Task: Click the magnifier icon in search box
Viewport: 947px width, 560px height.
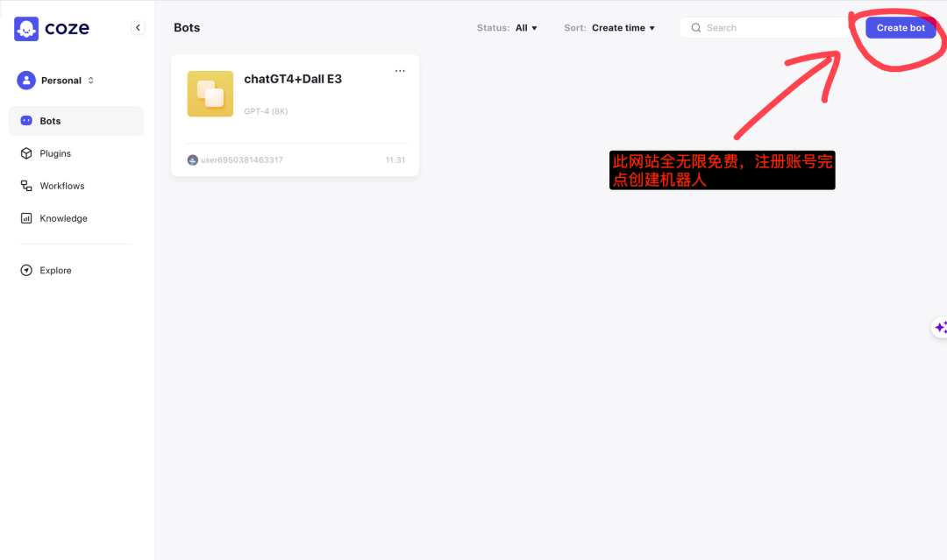Action: (x=695, y=28)
